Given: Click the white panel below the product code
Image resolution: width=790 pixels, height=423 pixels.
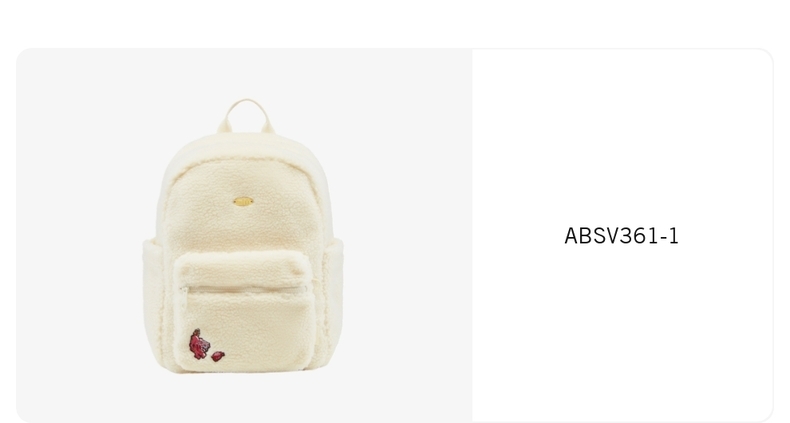Looking at the screenshot, I should [x=621, y=332].
